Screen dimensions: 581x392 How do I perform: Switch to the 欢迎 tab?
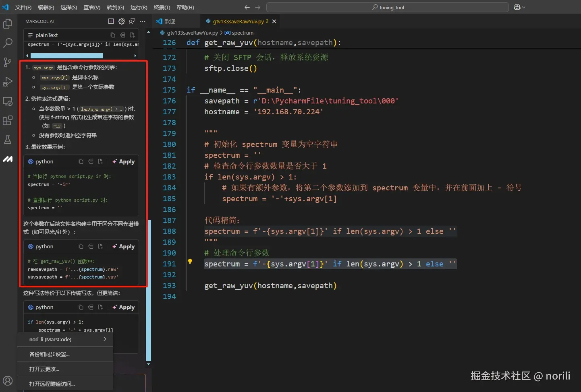click(170, 21)
